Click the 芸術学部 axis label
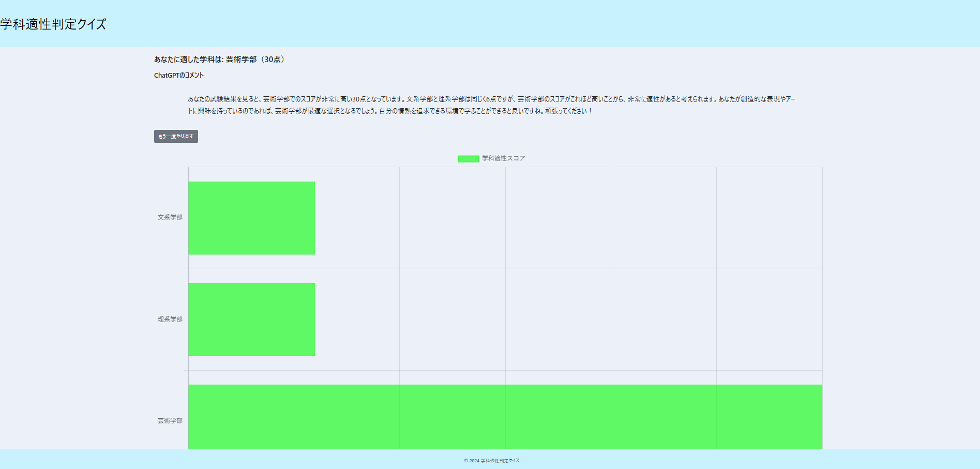The image size is (980, 469). point(170,421)
